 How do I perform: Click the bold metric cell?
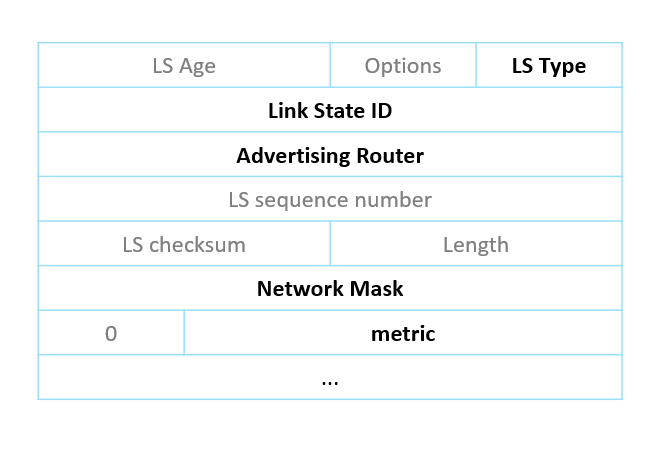(403, 333)
